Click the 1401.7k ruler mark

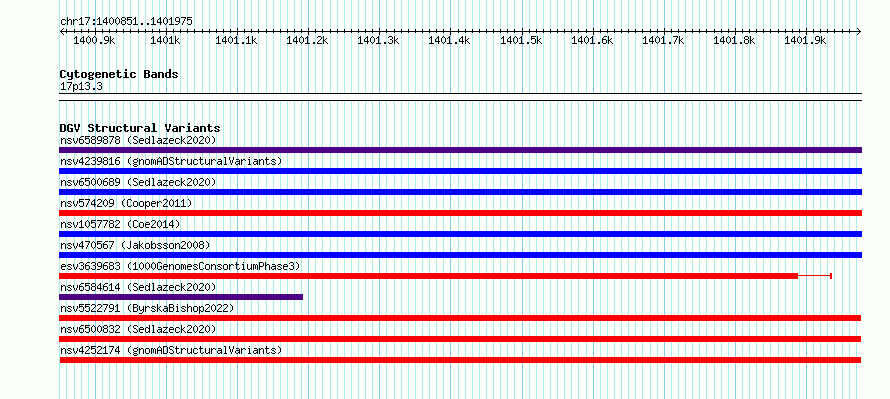coord(663,41)
